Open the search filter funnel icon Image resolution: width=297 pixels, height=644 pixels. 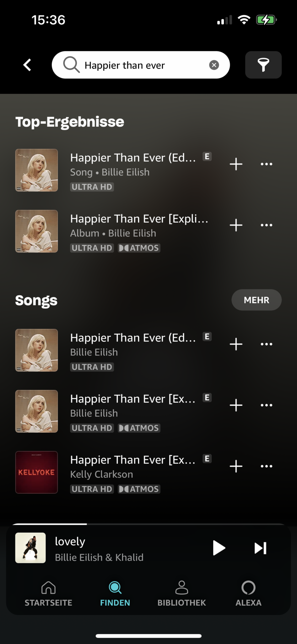coord(263,65)
